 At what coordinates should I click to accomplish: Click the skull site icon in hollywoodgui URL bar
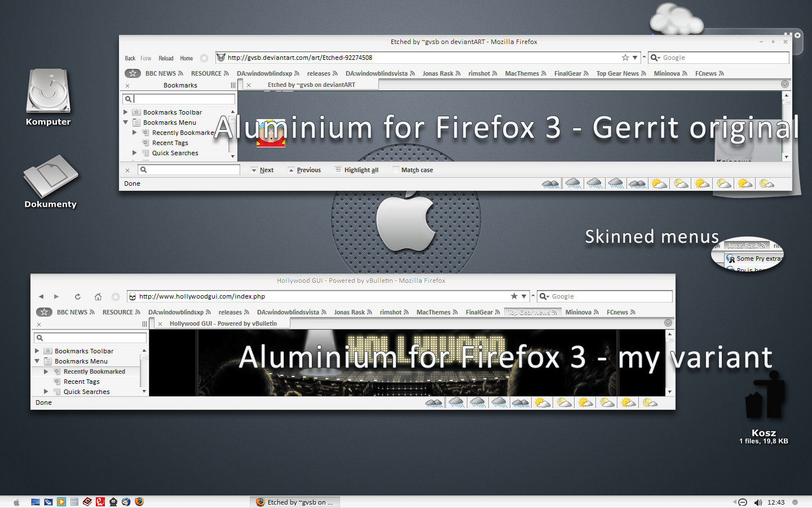pos(133,296)
